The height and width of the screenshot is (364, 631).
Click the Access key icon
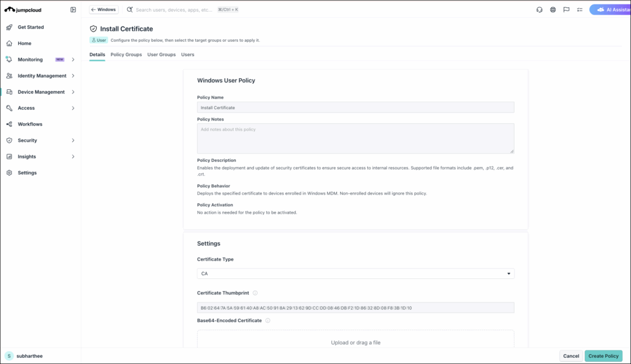pos(9,108)
